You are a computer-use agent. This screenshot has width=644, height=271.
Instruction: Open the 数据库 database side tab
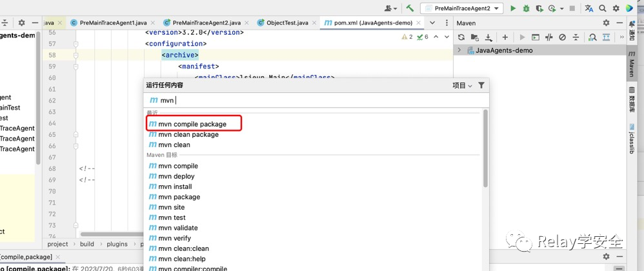click(632, 99)
